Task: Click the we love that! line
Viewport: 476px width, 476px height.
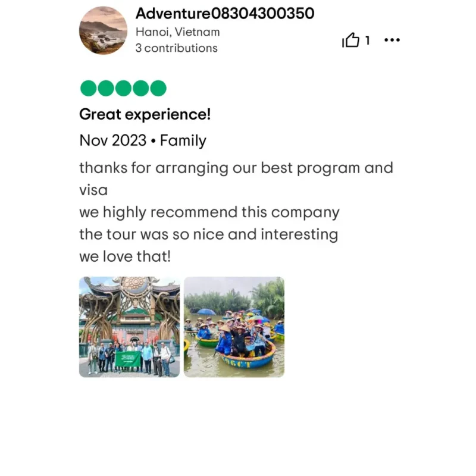Action: 125,256
